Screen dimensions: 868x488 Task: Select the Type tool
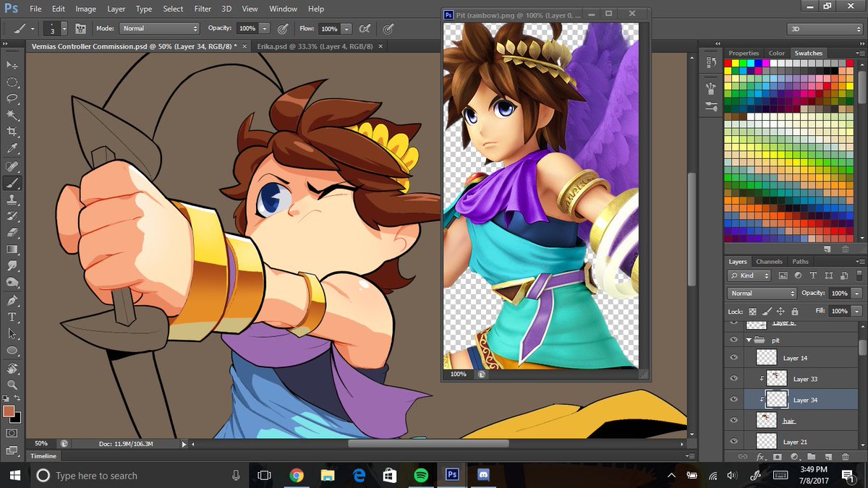[12, 317]
